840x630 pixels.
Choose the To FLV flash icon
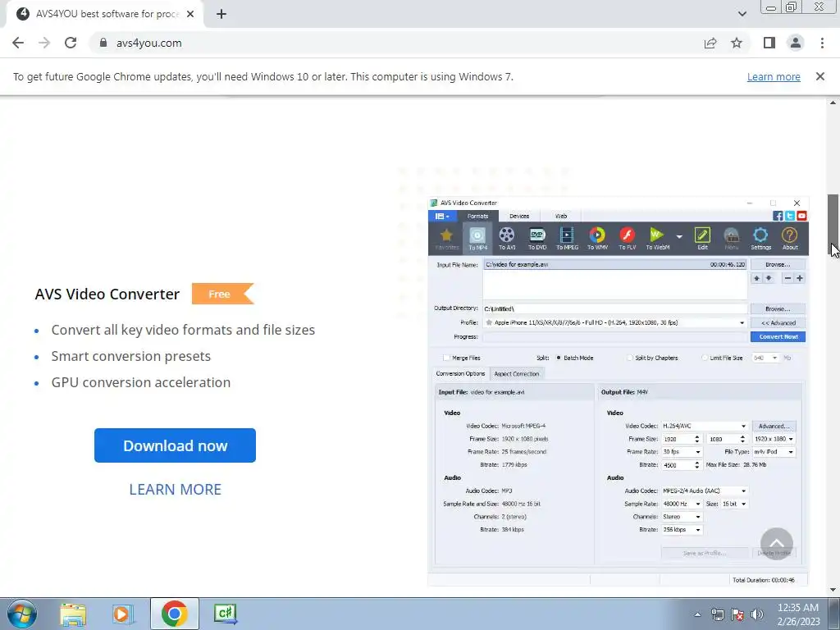pyautogui.click(x=628, y=239)
